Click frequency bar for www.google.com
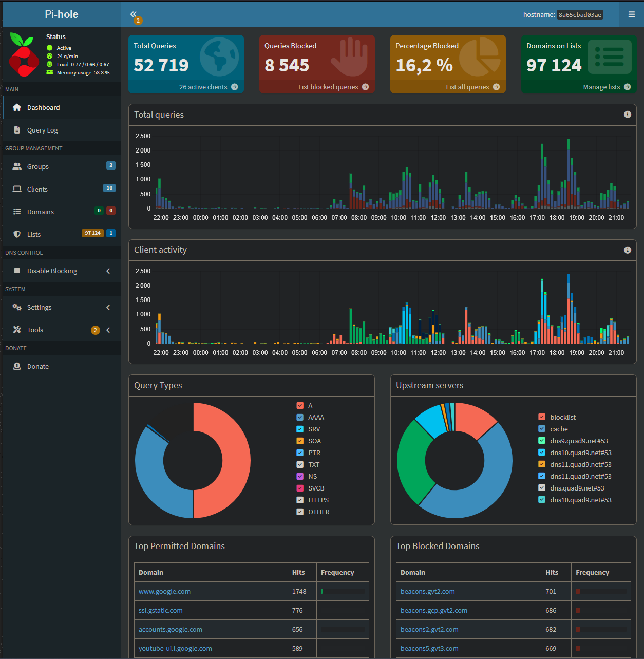 343,591
